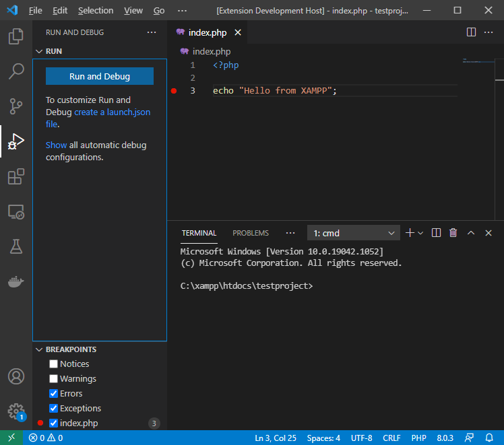The width and height of the screenshot is (504, 445).
Task: Open Run and Debug view more actions
Action: (152, 32)
